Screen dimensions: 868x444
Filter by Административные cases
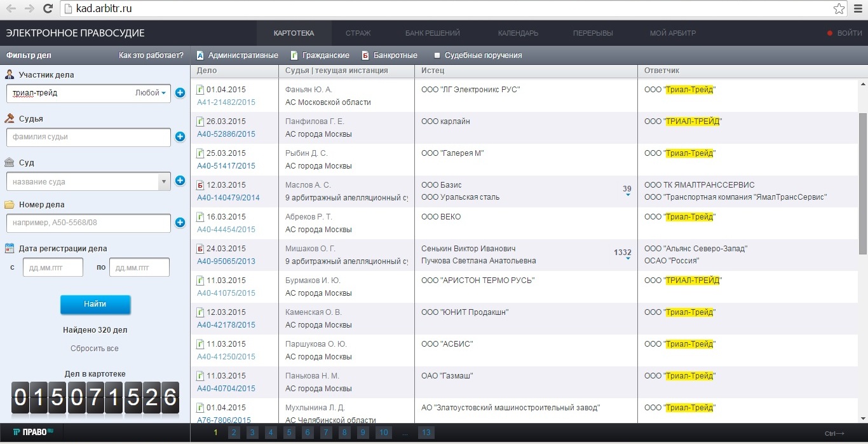pos(238,55)
